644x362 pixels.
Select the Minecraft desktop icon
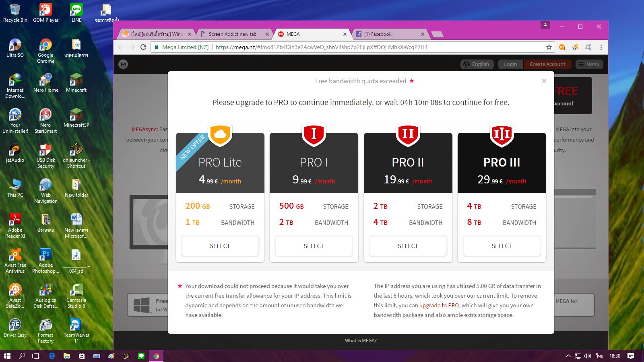(76, 83)
